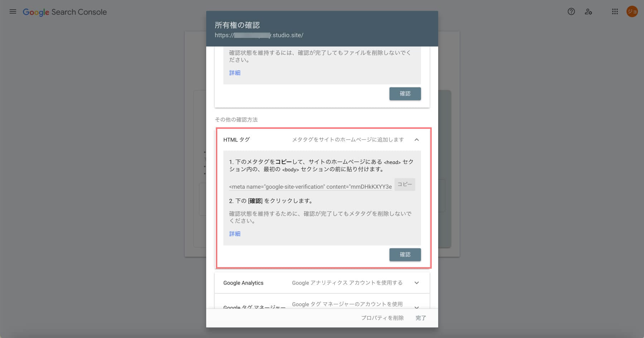Screen dimensions: 644x338
Task: Click the orange account avatar
Action: coord(632,12)
